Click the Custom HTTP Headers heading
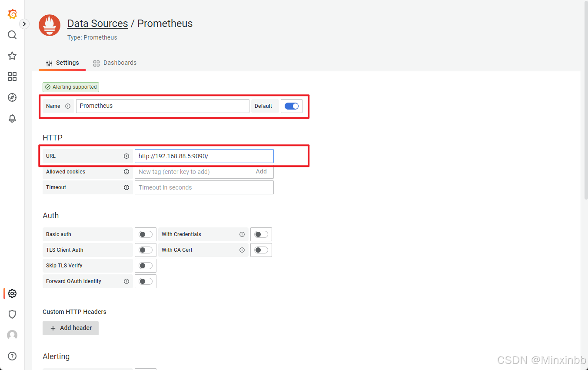588x370 pixels. (x=74, y=312)
